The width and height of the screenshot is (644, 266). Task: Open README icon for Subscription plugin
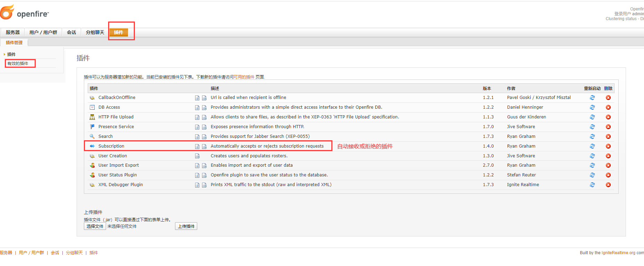click(197, 147)
